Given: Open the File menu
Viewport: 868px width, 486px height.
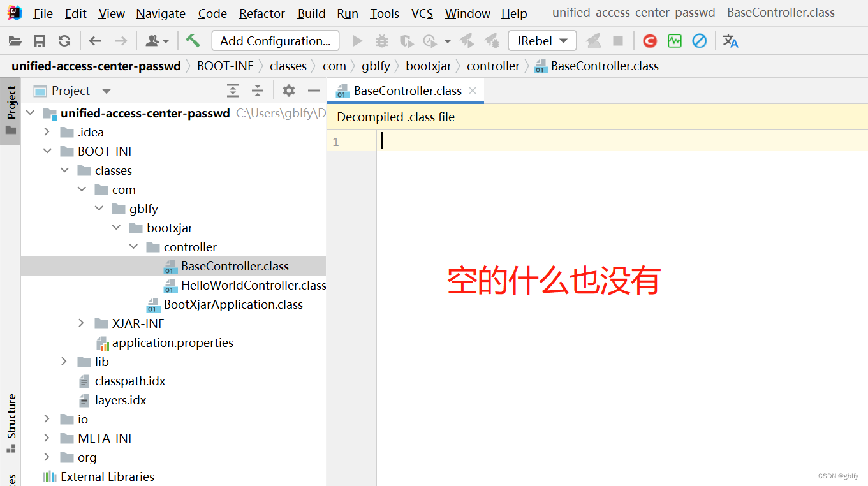Looking at the screenshot, I should point(43,13).
